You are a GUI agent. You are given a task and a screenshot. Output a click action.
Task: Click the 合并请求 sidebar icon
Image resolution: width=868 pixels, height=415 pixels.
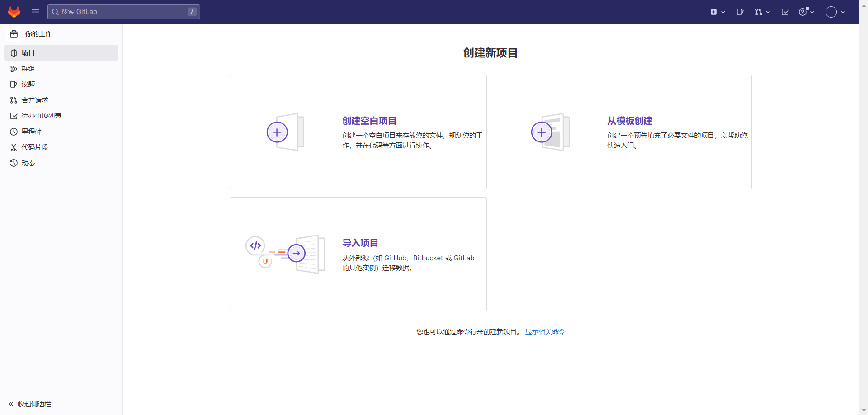14,100
